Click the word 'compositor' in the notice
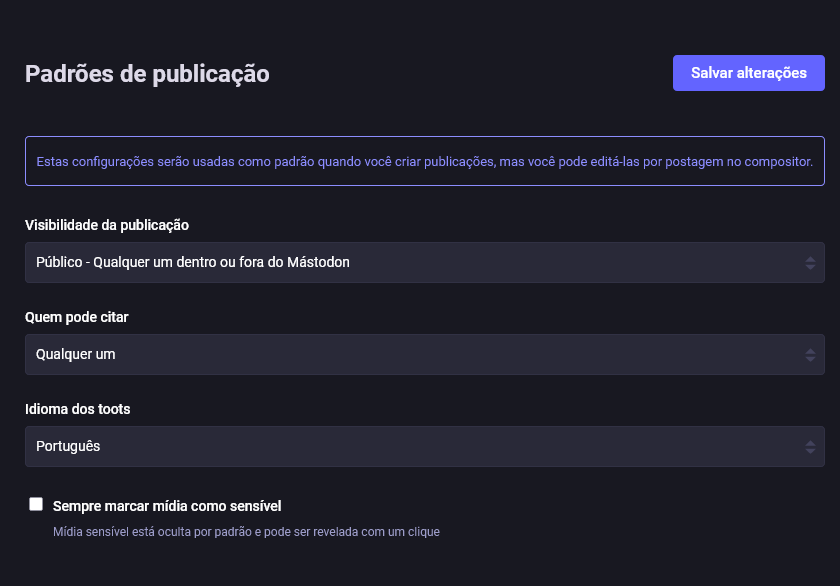The height and width of the screenshot is (586, 840). click(x=779, y=161)
